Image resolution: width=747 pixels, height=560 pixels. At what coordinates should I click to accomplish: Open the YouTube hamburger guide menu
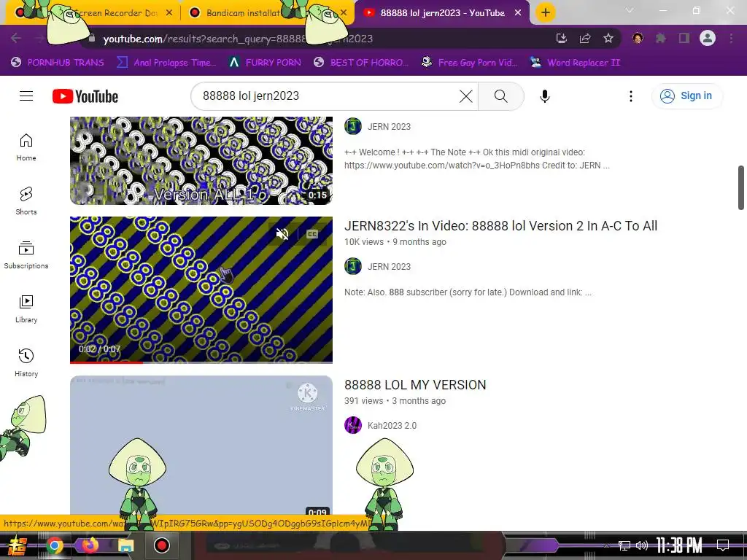(x=26, y=96)
